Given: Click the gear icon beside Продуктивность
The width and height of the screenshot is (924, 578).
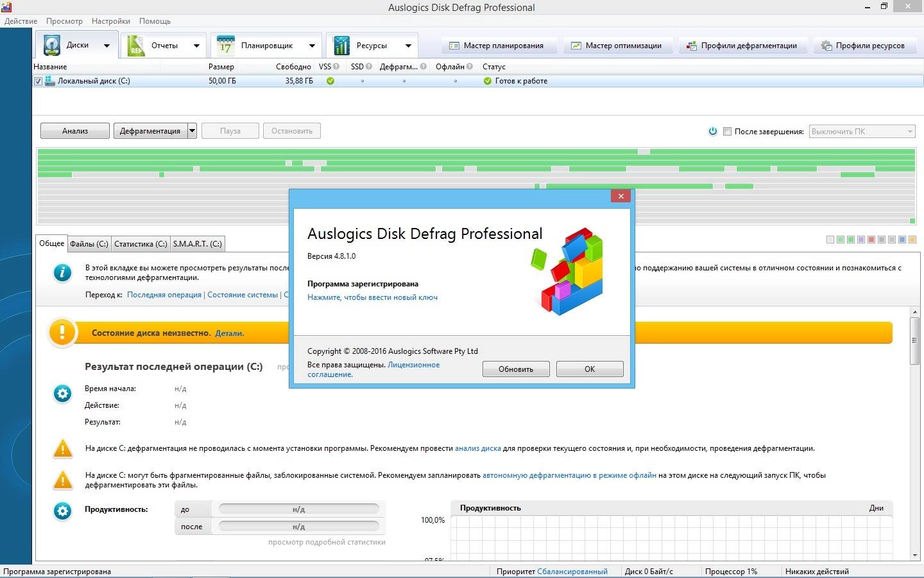Looking at the screenshot, I should tap(62, 511).
